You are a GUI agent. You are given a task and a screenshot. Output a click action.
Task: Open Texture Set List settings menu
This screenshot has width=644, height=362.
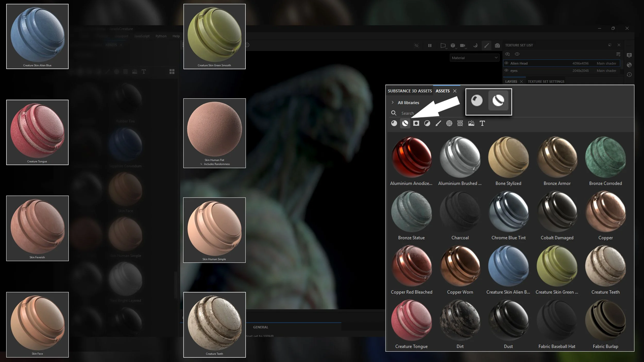(x=618, y=54)
